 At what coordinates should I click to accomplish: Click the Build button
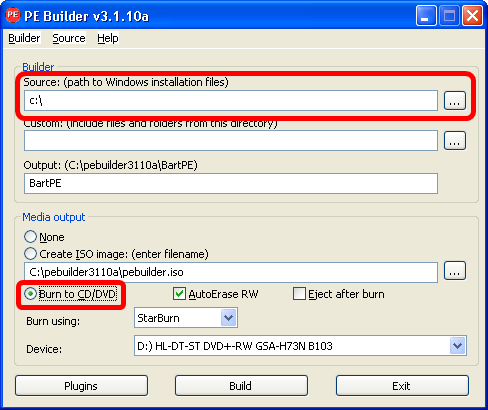pos(241,386)
